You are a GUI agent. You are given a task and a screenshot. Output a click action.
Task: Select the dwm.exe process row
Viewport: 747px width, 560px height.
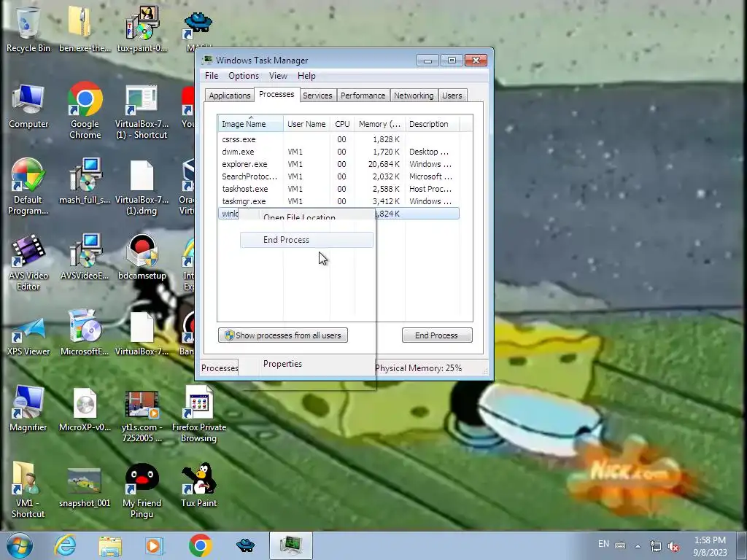click(x=338, y=152)
